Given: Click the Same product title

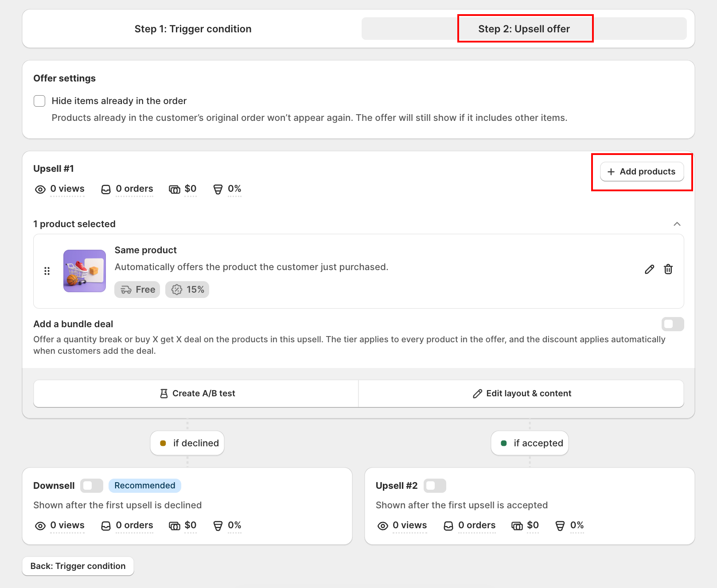Looking at the screenshot, I should pos(146,250).
